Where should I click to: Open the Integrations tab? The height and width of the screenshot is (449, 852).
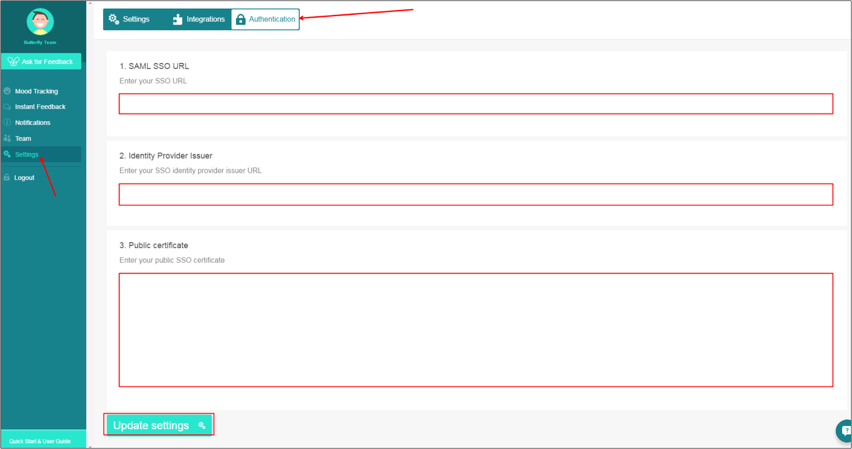pos(205,19)
